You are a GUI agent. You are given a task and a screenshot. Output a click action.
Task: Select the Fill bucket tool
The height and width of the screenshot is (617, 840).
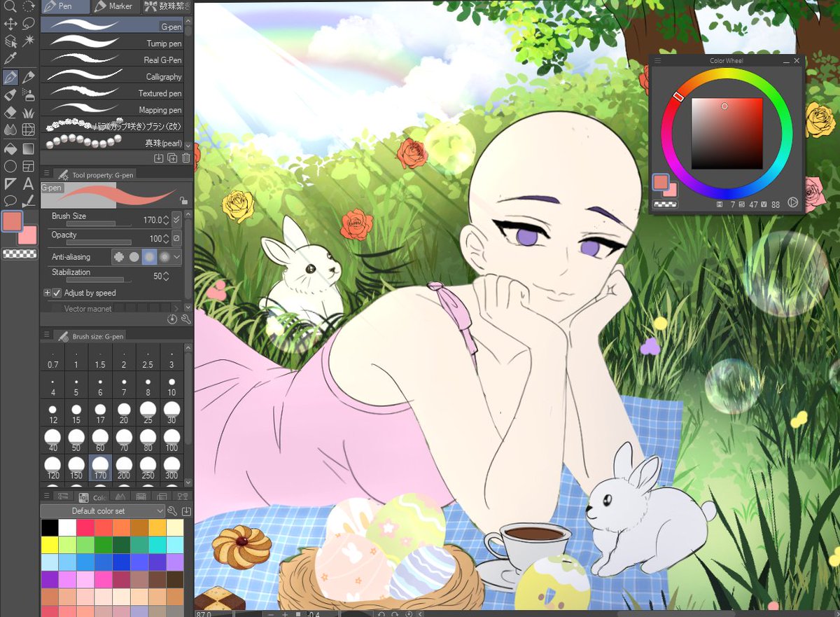click(x=10, y=148)
